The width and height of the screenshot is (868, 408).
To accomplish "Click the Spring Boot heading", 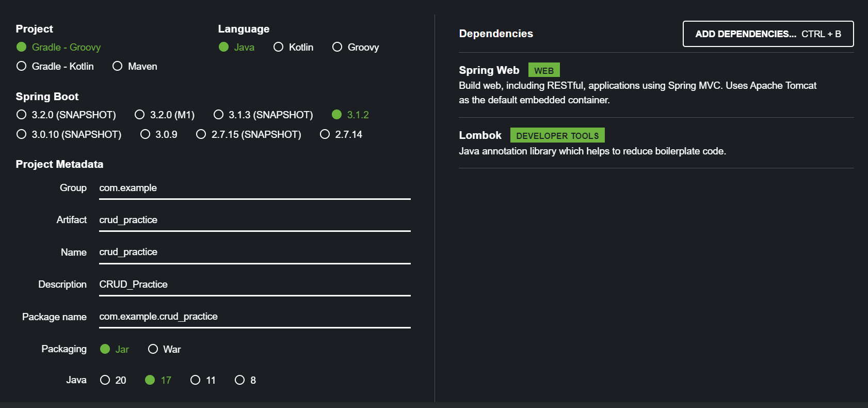I will [47, 97].
